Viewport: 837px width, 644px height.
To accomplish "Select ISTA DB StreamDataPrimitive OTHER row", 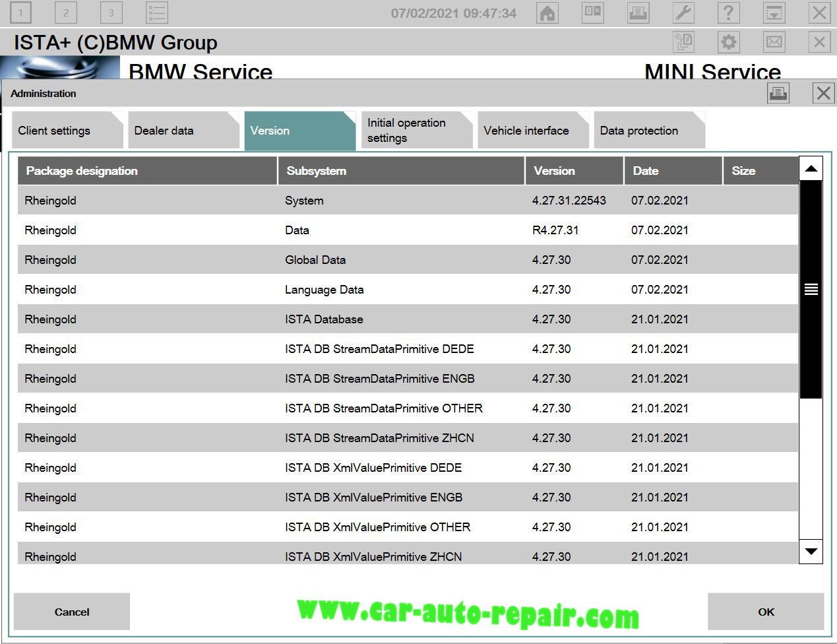I will point(408,408).
